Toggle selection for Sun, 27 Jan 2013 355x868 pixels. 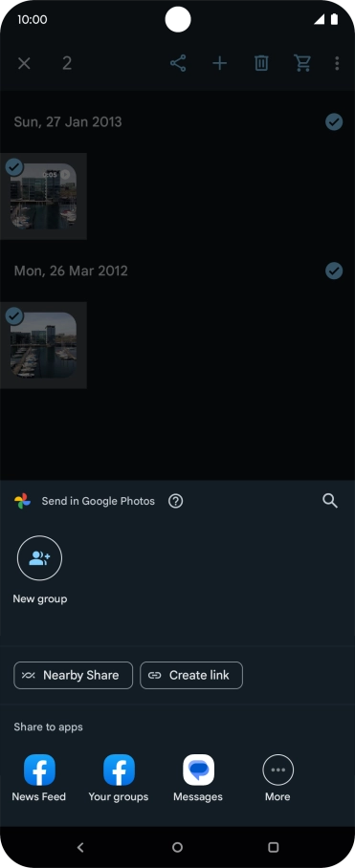(334, 121)
